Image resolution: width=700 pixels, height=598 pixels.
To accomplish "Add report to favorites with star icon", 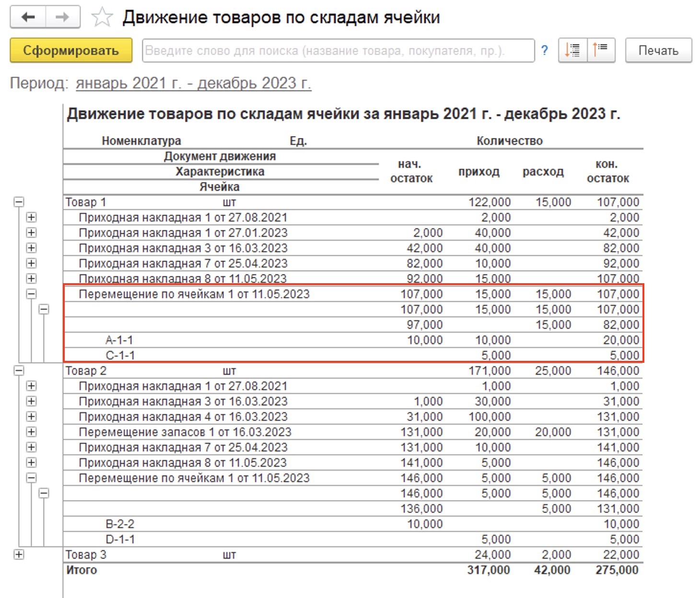I will pos(102,18).
